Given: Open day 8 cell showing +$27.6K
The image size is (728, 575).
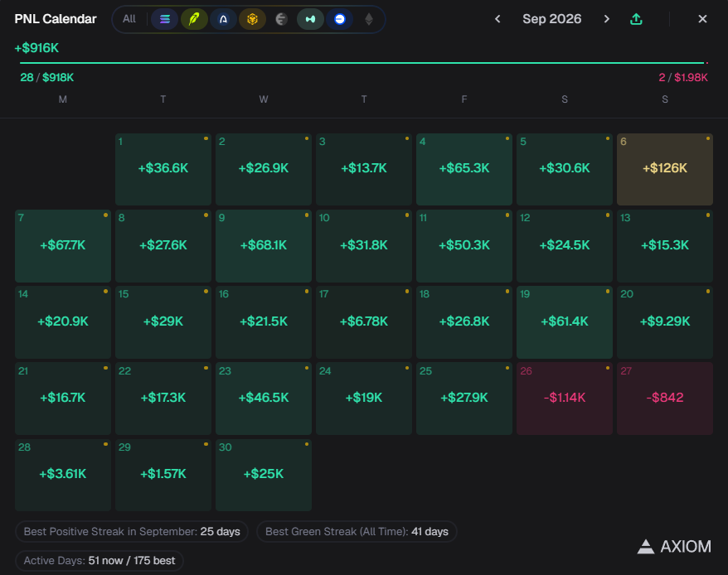Looking at the screenshot, I should click(x=163, y=246).
